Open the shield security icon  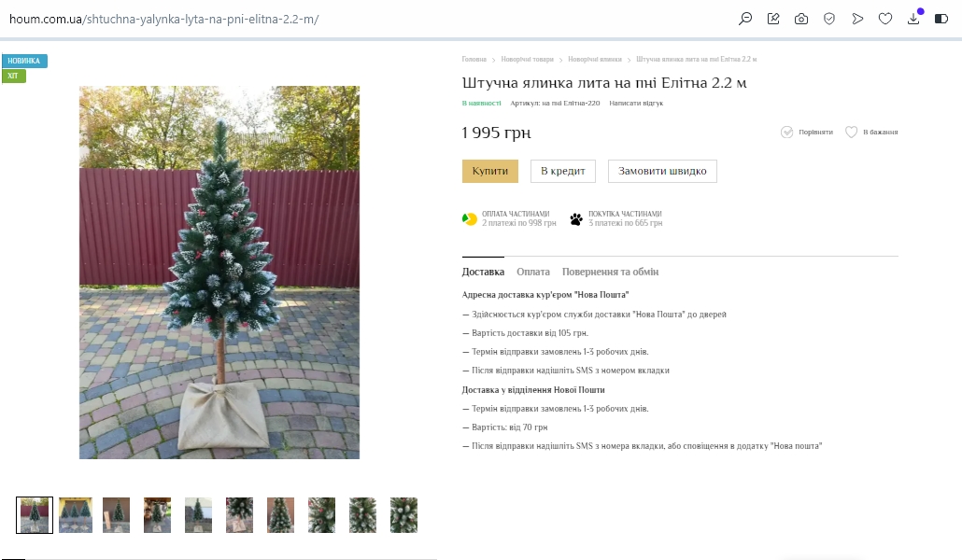[x=829, y=19]
